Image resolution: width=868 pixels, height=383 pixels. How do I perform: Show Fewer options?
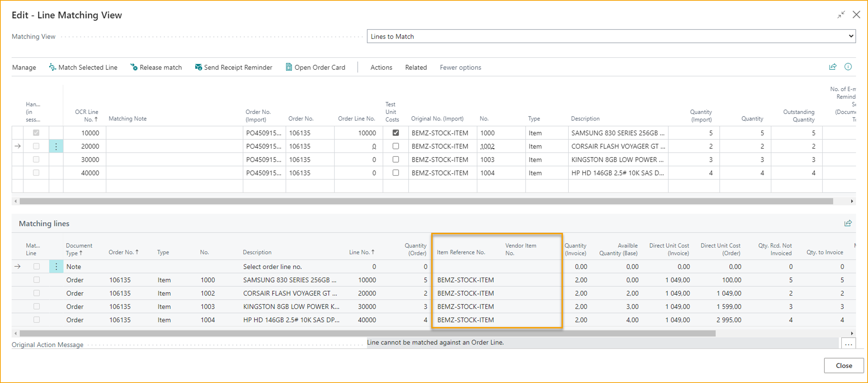pos(460,67)
